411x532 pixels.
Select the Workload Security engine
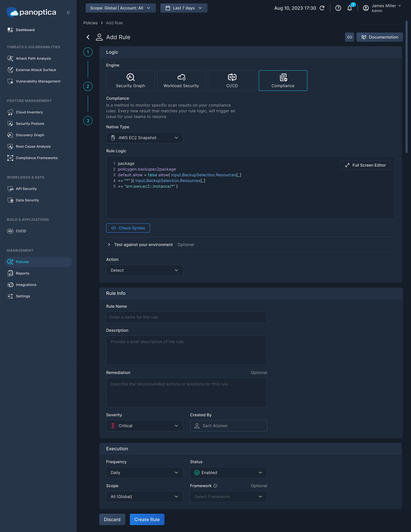point(181,81)
